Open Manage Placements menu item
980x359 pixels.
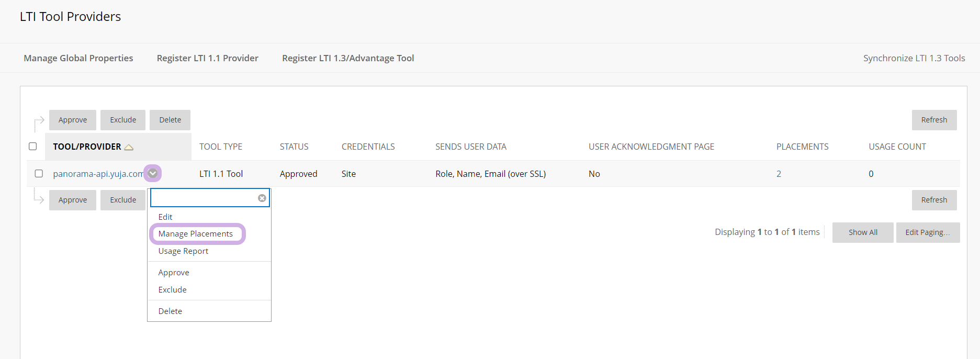click(x=196, y=234)
